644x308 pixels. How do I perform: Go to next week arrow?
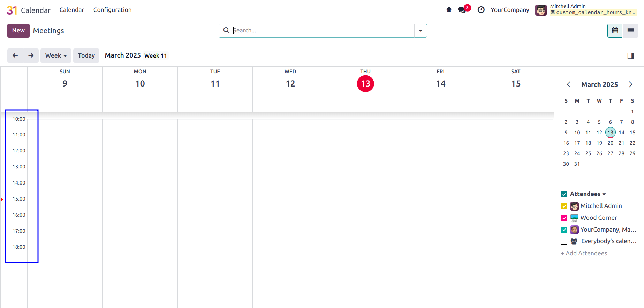point(31,55)
